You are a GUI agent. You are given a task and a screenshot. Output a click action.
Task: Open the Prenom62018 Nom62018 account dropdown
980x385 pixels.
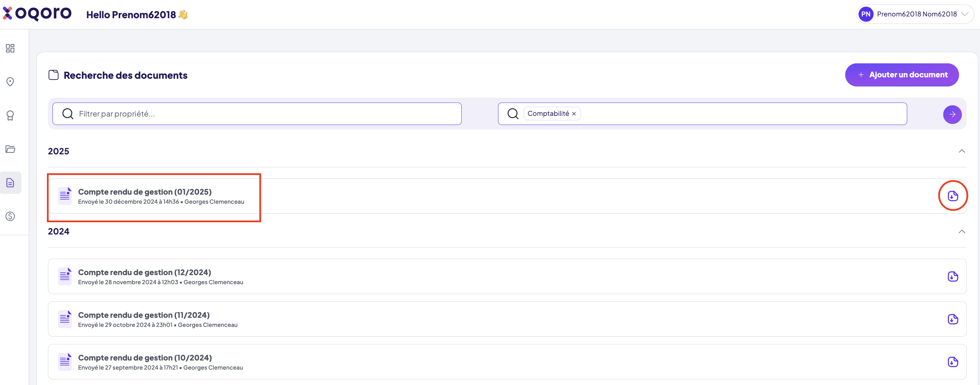point(915,14)
